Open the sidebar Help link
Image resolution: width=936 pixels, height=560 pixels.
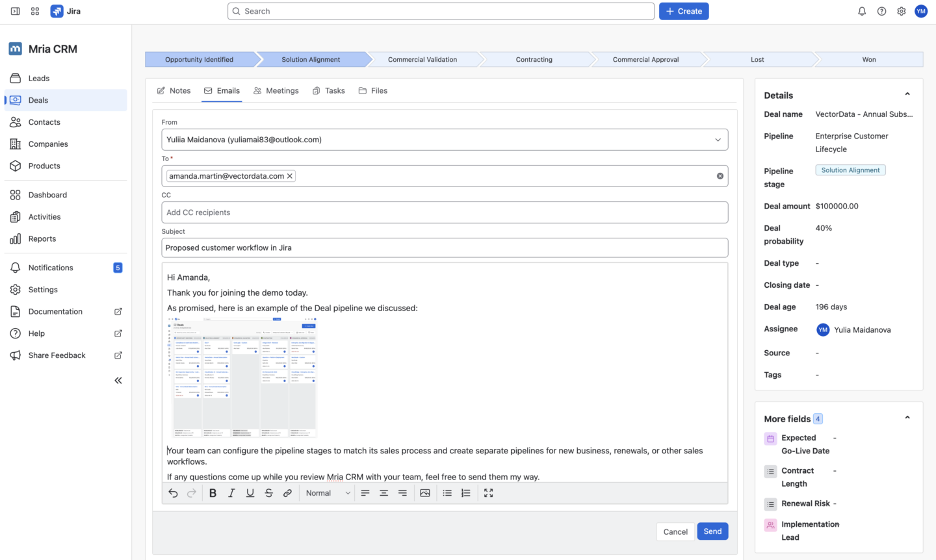coord(66,334)
